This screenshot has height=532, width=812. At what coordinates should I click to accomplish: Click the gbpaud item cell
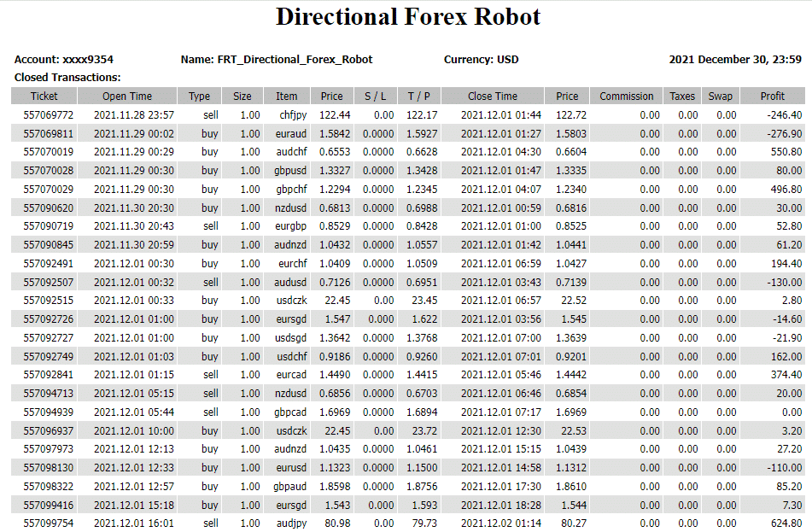coord(290,487)
